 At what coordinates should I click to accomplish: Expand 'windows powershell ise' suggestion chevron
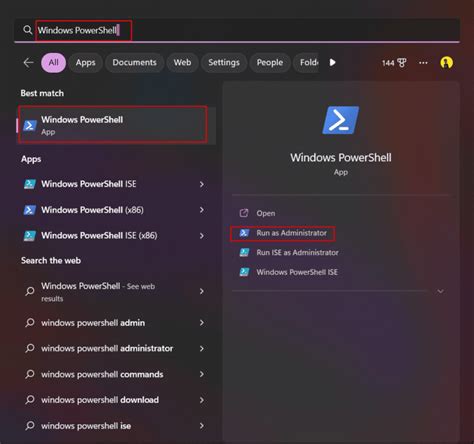click(202, 426)
